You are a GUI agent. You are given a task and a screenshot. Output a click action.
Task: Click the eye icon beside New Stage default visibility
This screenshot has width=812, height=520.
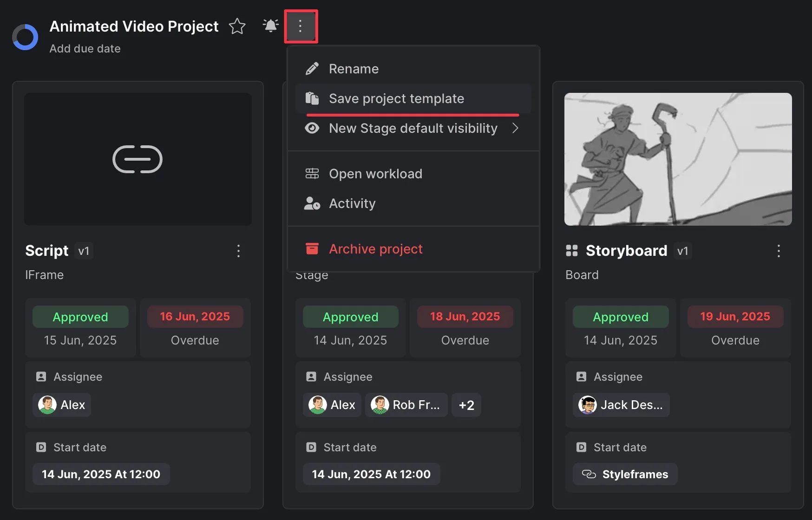point(312,128)
